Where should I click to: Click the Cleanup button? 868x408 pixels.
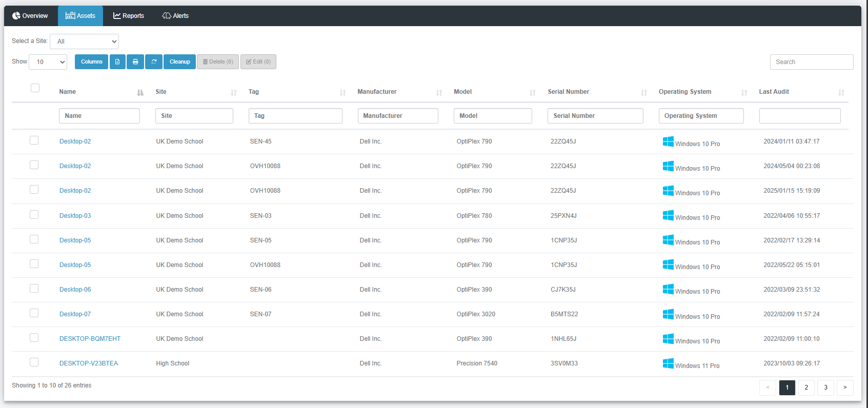click(180, 62)
